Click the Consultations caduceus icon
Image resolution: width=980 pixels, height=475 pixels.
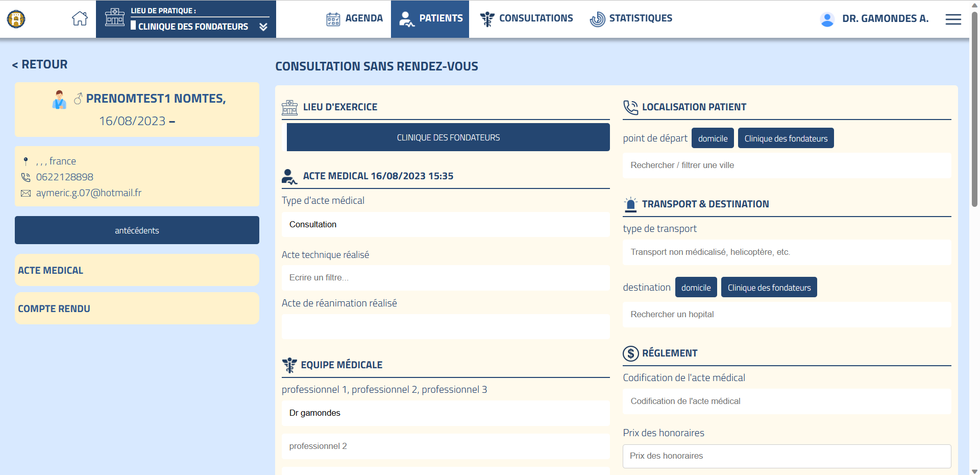tap(487, 19)
